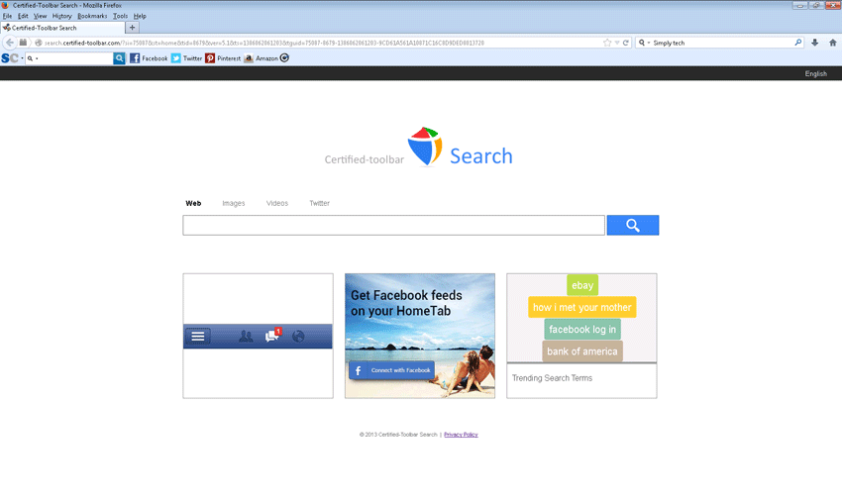Expand the URL history dropdown arrow
Image resolution: width=842 pixels, height=504 pixels.
pyautogui.click(x=616, y=43)
